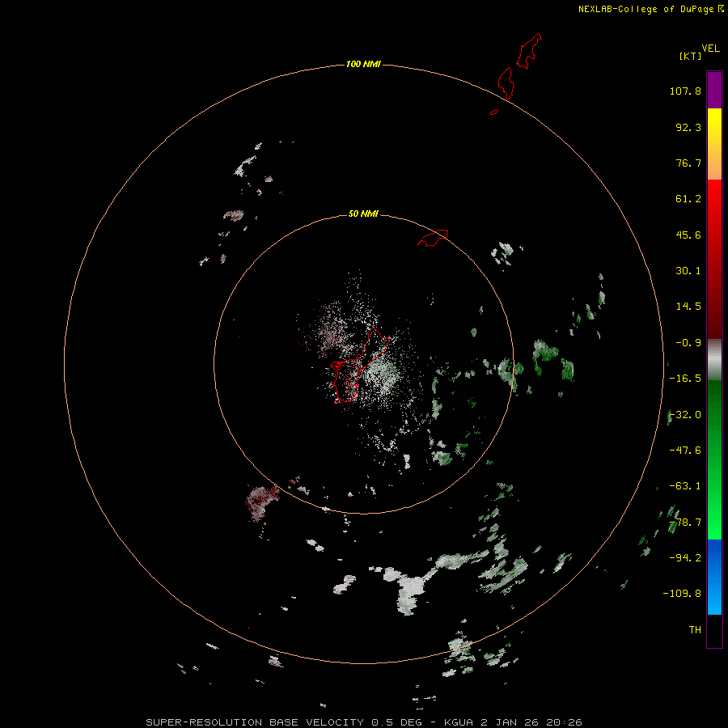Click the 45.6 legend value
The image size is (728, 728).
(x=688, y=235)
